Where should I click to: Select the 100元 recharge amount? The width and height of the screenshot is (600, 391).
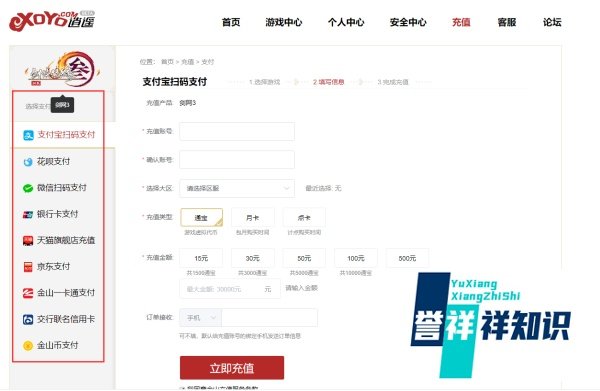click(x=356, y=258)
